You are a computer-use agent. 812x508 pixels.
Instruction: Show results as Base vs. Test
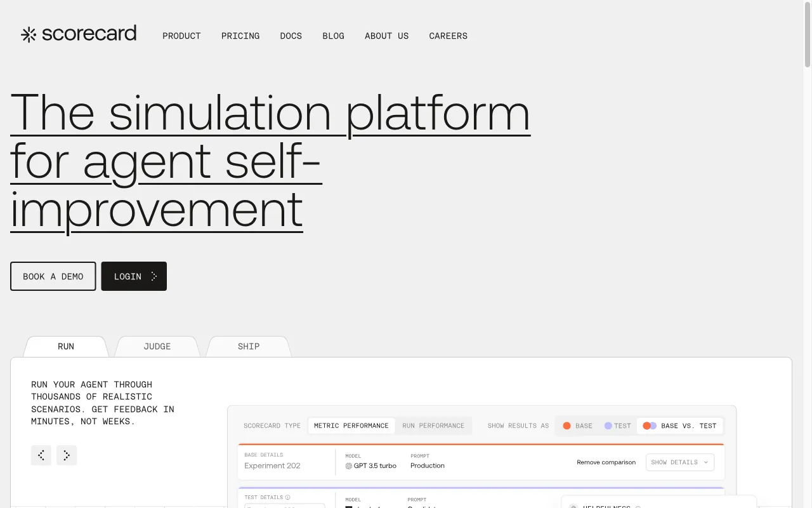(x=679, y=425)
